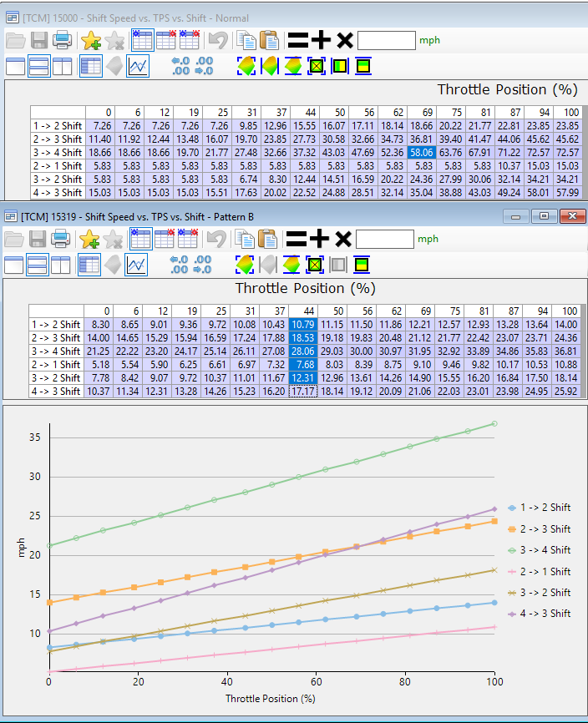Click the copy pages icon in the Pattern B window
This screenshot has width=588, height=723.
pyautogui.click(x=245, y=240)
